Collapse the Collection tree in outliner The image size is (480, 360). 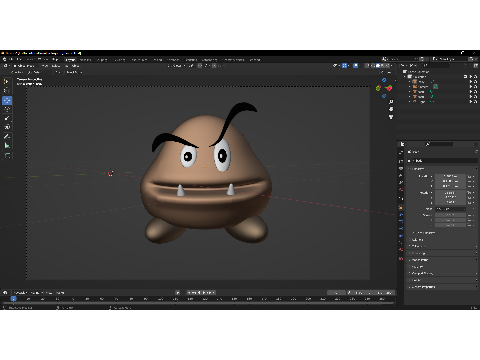click(405, 77)
